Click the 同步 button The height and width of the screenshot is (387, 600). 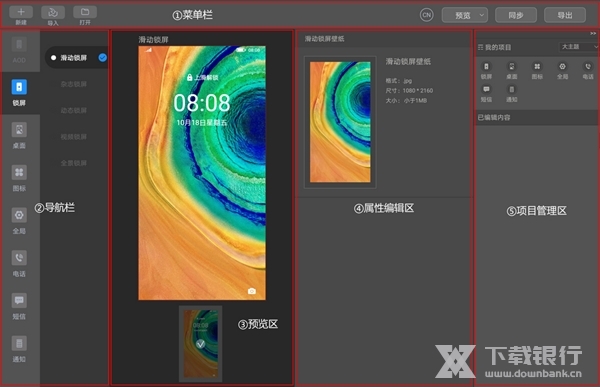(516, 15)
